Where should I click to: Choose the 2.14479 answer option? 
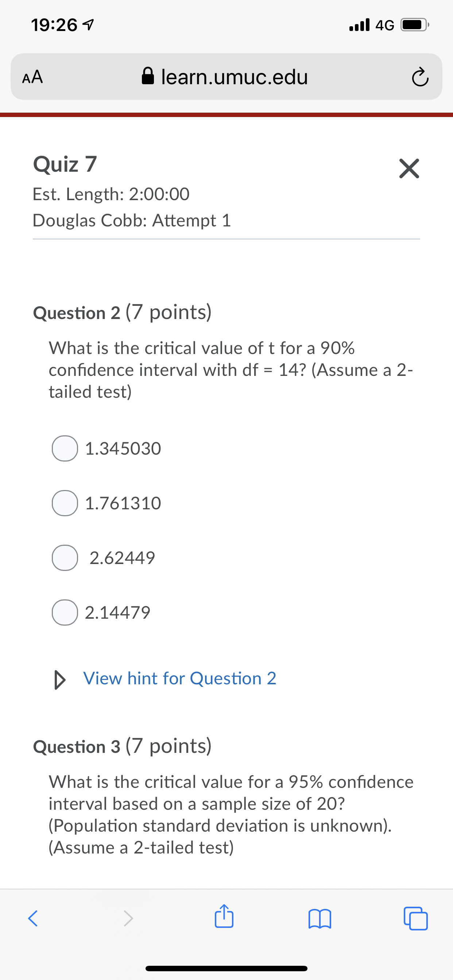pyautogui.click(x=65, y=612)
